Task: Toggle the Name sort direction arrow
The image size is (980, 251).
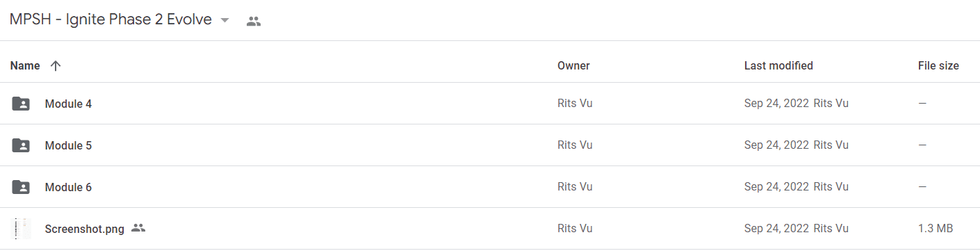Action: [56, 65]
